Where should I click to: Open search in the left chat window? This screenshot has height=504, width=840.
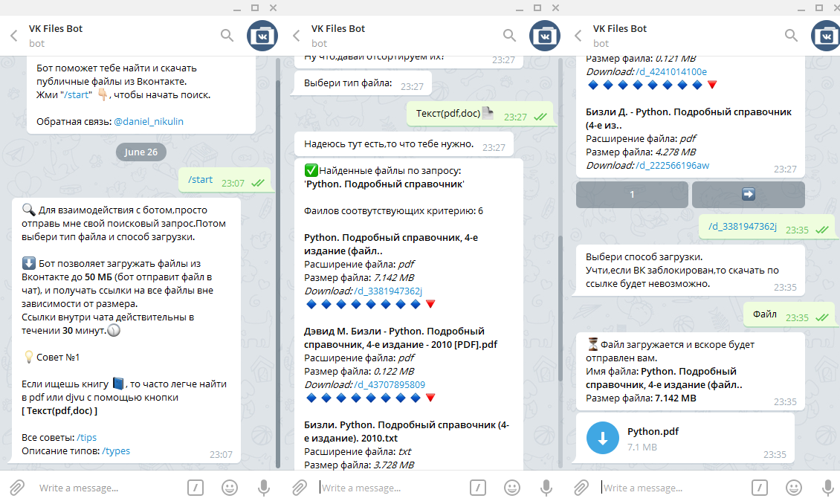[x=227, y=36]
